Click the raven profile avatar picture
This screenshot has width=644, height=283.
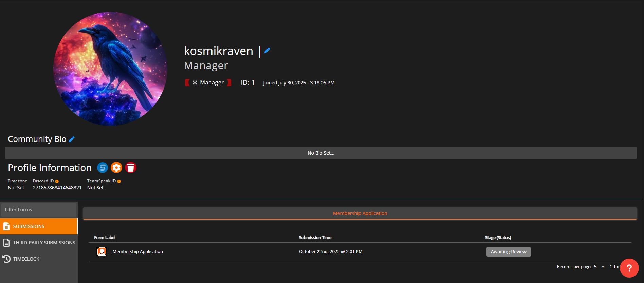110,69
